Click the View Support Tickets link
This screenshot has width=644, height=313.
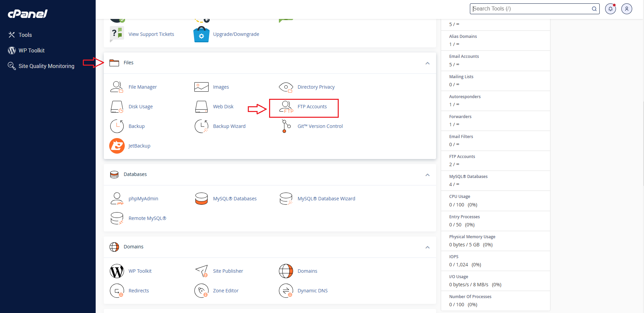(x=151, y=34)
